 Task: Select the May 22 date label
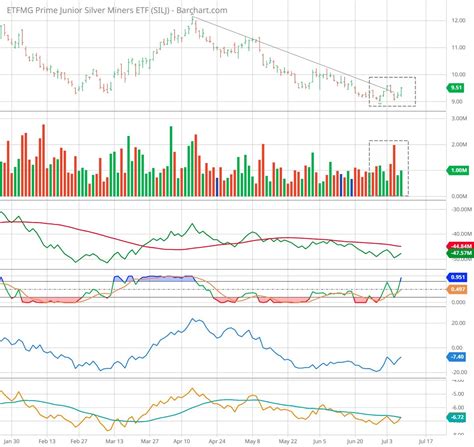click(x=288, y=441)
